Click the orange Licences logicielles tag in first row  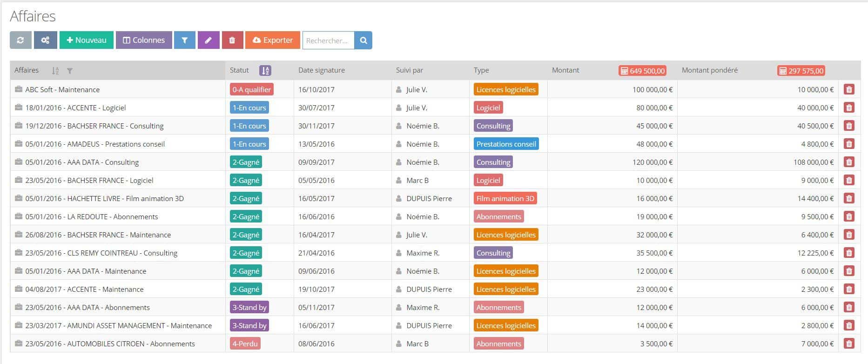click(x=506, y=90)
